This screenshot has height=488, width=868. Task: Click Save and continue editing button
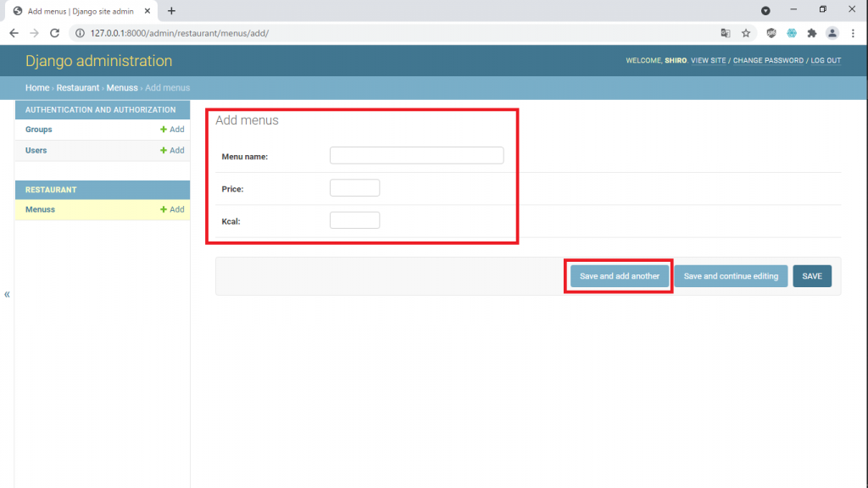pyautogui.click(x=731, y=276)
